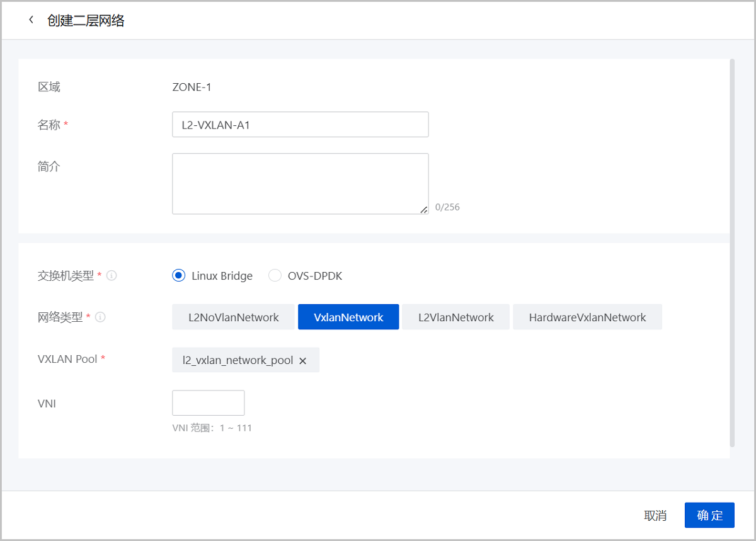Click inside the 简介 description textarea
The width and height of the screenshot is (756, 541).
[300, 183]
